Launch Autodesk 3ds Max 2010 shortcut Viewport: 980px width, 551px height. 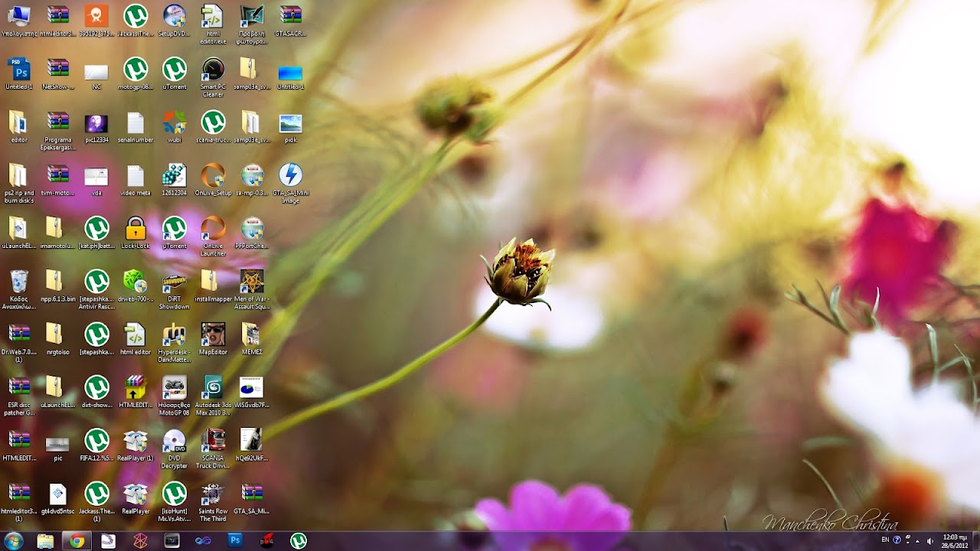[x=213, y=396]
